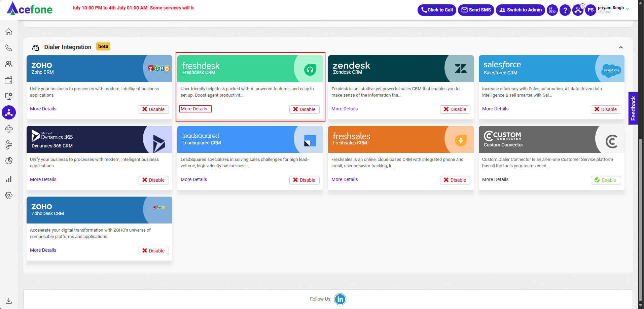Open the Feedback side tab
The height and width of the screenshot is (309, 644).
633,108
